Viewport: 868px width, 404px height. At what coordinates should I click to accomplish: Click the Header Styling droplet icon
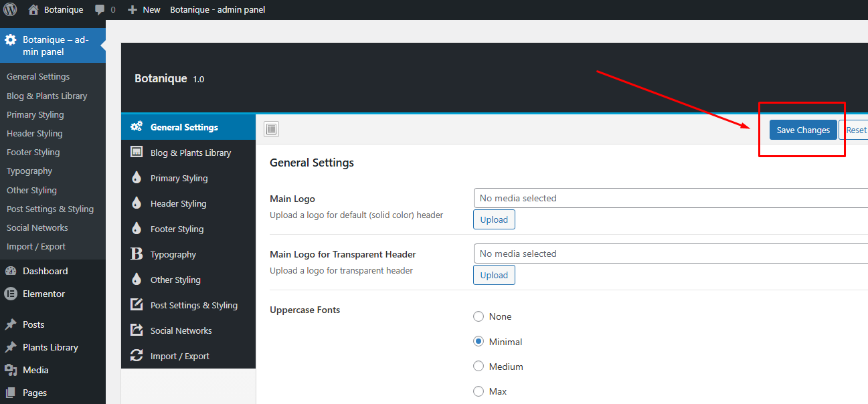[137, 203]
